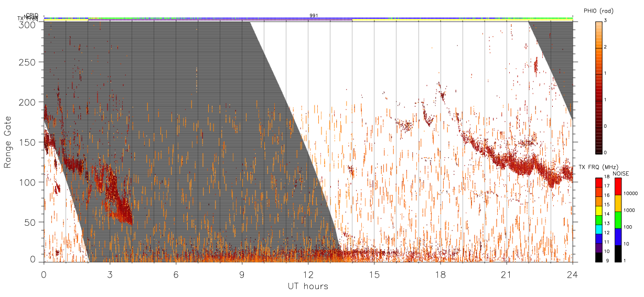Pick the cyan 12–13 MHz TX FRQ swatch
Screen dimensions: 644x297
click(x=599, y=228)
